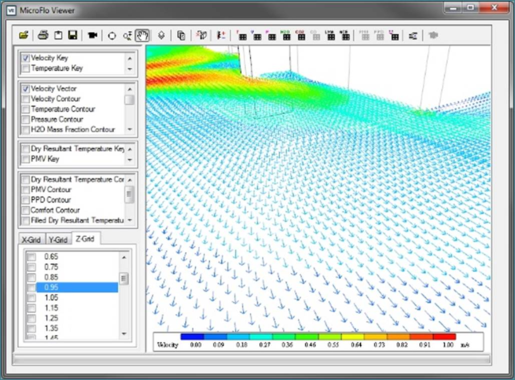Switch to the X-Grid tab
515x380 pixels.
click(31, 239)
